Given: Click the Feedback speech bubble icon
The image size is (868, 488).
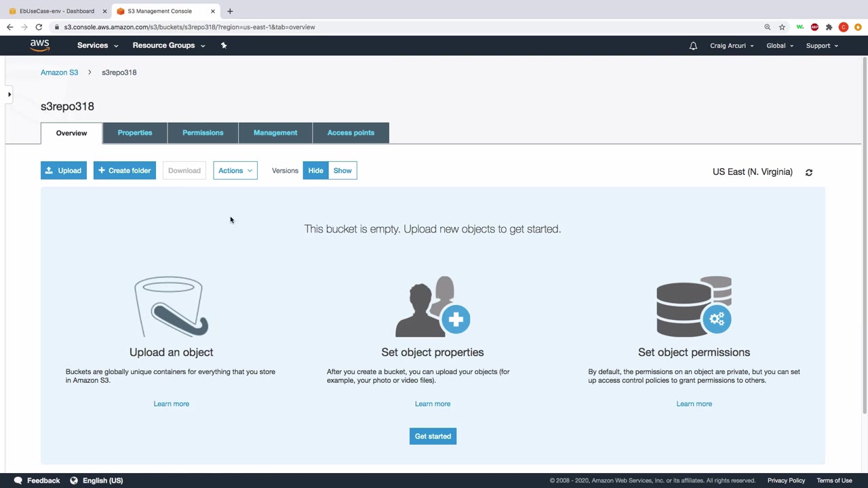Looking at the screenshot, I should pyautogui.click(x=18, y=481).
